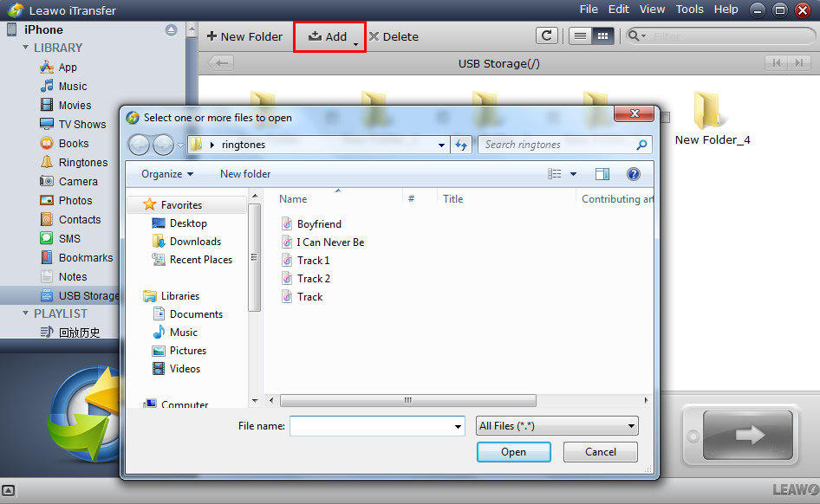Screen dimensions: 820x504
Task: Click New folder in the dialog toolbar
Action: (245, 174)
